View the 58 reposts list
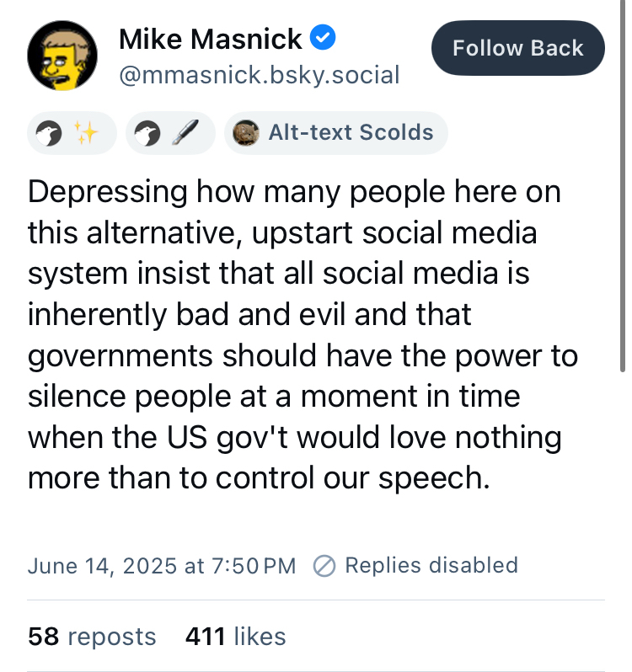Viewport: 632px width, 672px height. coord(92,637)
